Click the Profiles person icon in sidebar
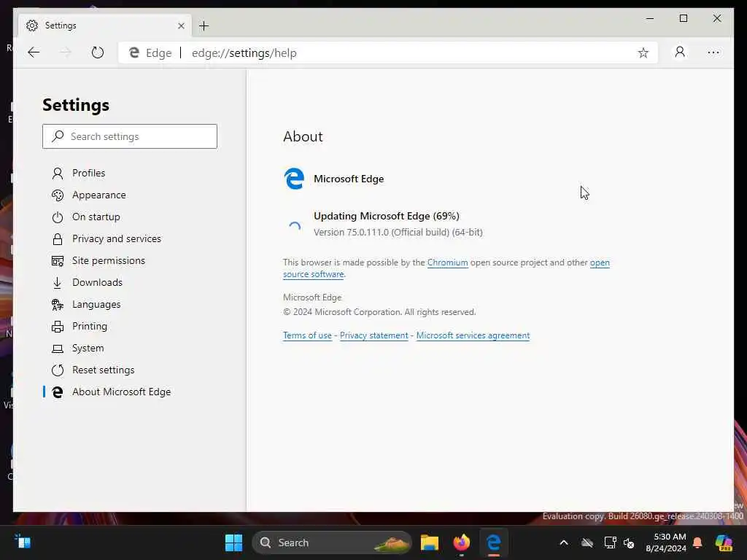The height and width of the screenshot is (560, 747). pos(57,174)
